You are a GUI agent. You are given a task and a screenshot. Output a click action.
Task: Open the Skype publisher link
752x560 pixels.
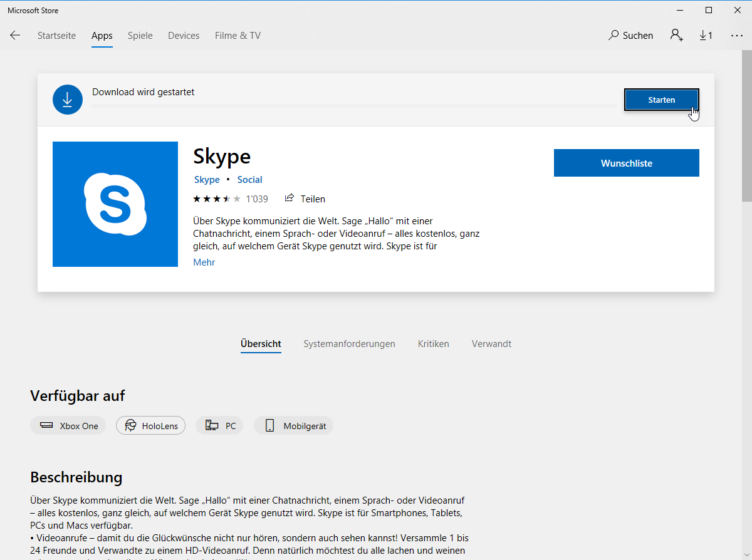point(207,180)
